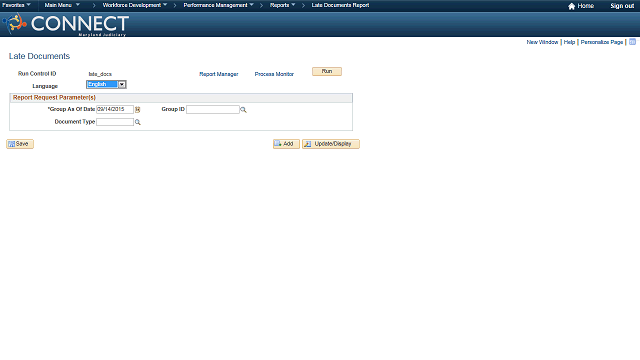
Task: Open the New Window link
Action: pos(542,42)
